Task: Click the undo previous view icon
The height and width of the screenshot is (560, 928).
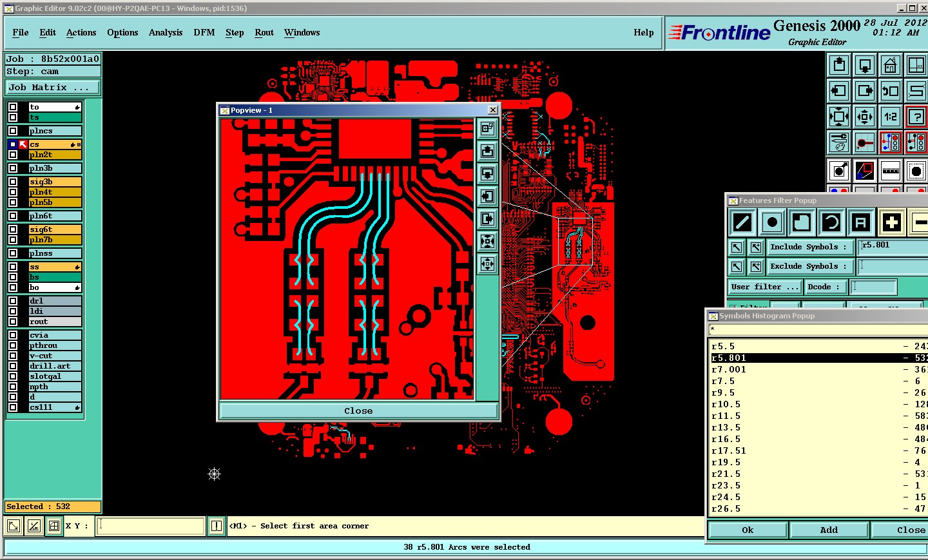Action: click(x=891, y=91)
